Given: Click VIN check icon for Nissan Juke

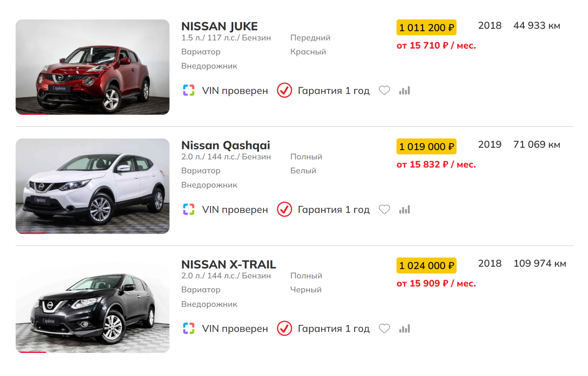Looking at the screenshot, I should [189, 91].
